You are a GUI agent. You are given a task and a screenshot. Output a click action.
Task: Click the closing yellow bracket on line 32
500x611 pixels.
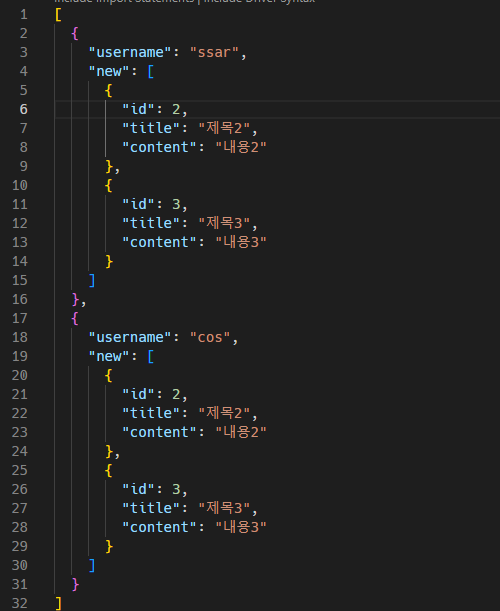pos(58,603)
